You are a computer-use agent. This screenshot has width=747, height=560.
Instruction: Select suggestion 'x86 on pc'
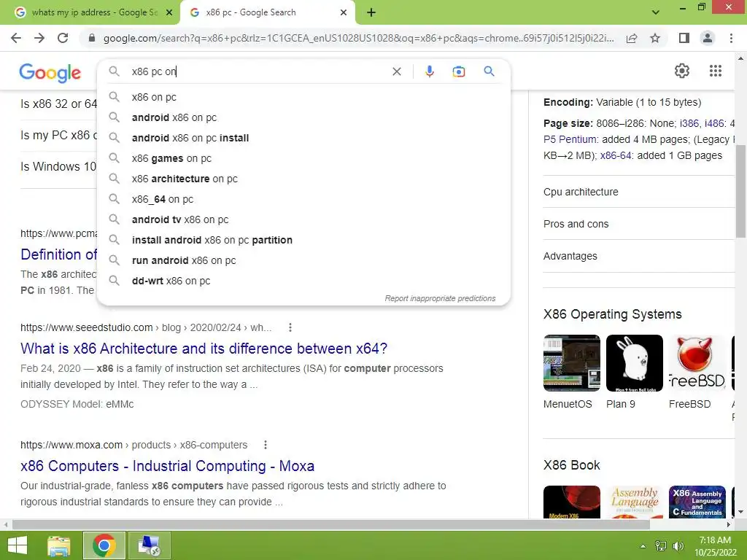click(x=303, y=97)
